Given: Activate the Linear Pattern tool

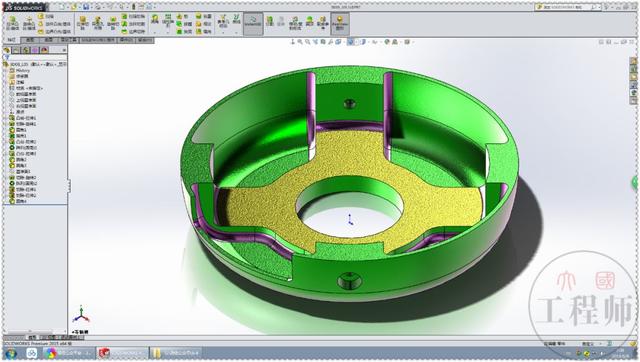Looking at the screenshot, I should (168, 20).
